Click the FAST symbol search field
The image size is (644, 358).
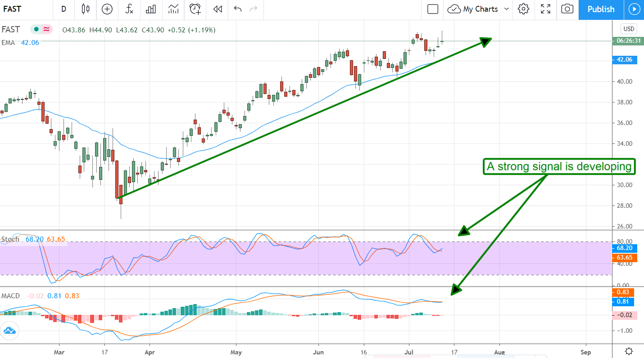[x=18, y=9]
